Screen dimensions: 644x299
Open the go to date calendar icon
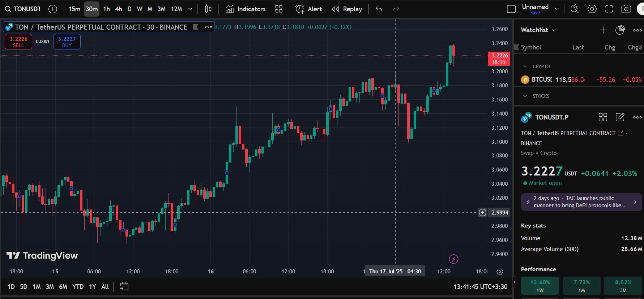124,287
